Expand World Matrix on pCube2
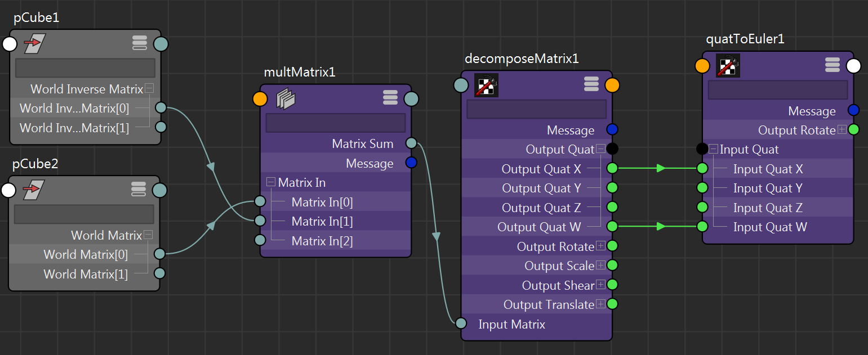Screen dimensions: 868x355 coord(149,235)
